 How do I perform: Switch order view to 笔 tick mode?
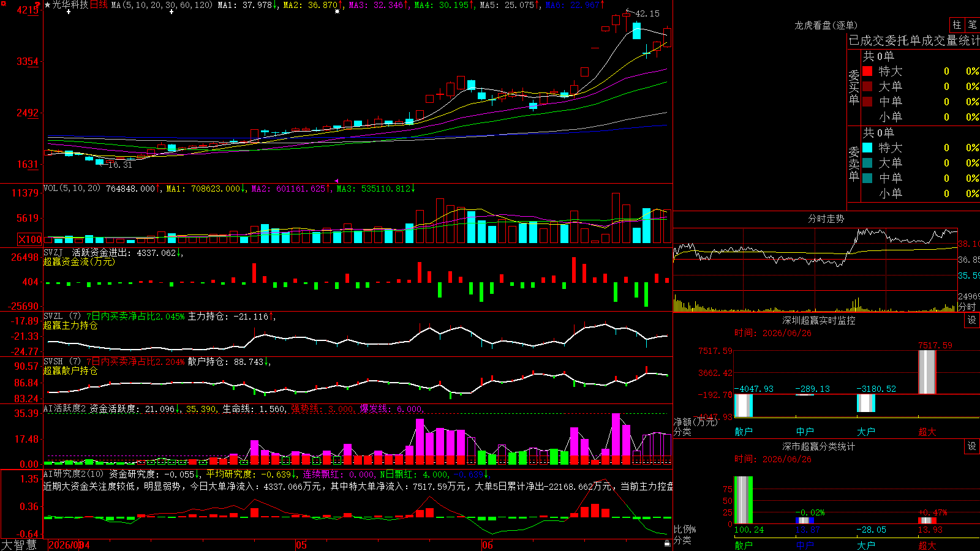pos(972,25)
